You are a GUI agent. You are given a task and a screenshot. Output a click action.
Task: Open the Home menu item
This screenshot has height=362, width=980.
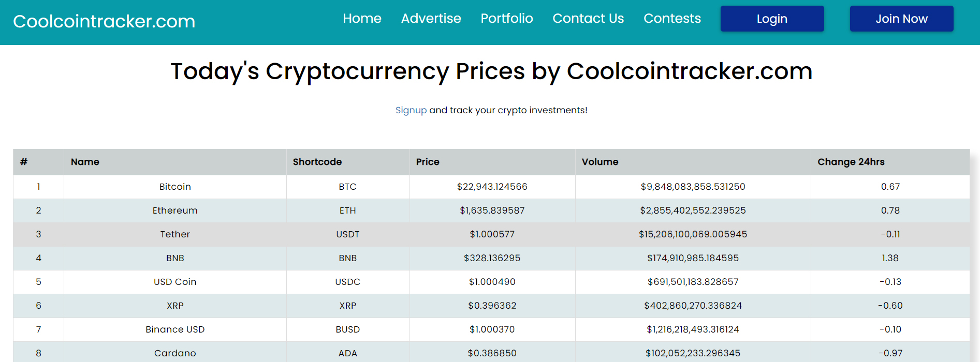(362, 19)
